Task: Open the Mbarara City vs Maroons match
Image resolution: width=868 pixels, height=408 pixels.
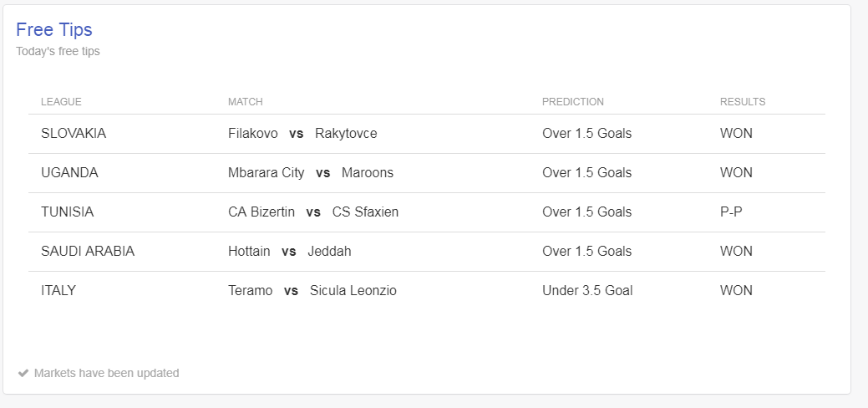Action: tap(311, 173)
